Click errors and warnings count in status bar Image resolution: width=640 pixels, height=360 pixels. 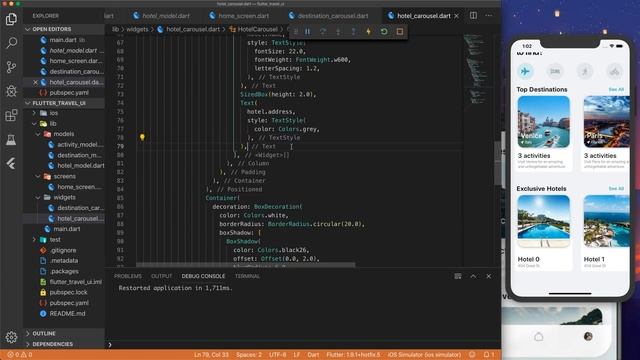(20, 355)
